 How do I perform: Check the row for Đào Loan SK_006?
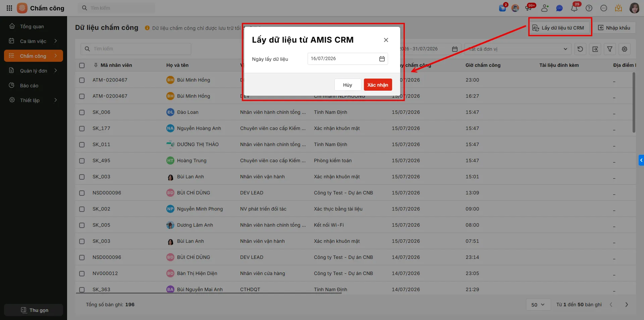82,112
